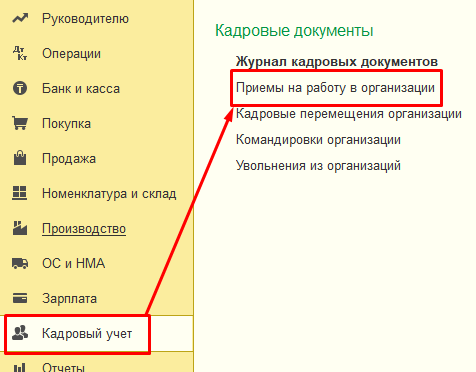The height and width of the screenshot is (372, 476).
Task: Open the Операции section
Action: pyautogui.click(x=71, y=54)
